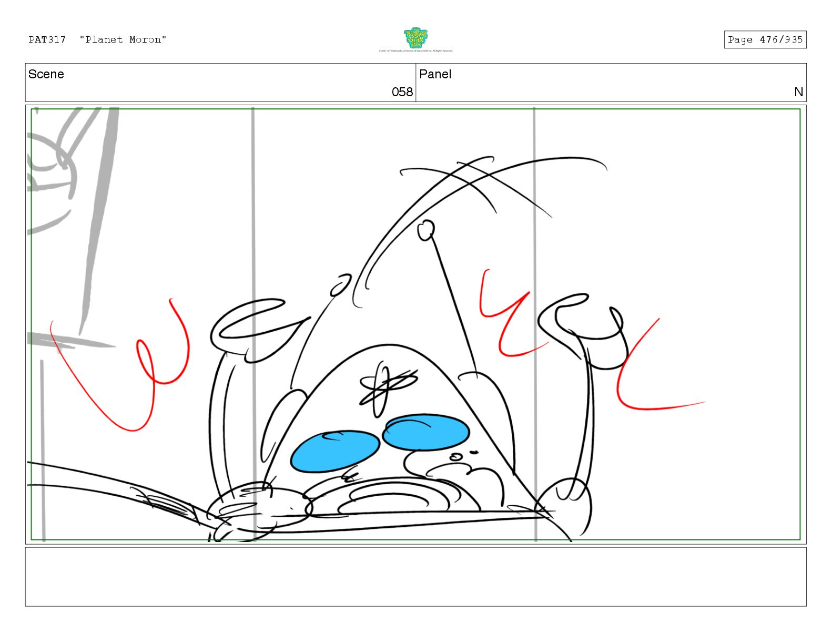Click the copyright line under the logo

415,51
